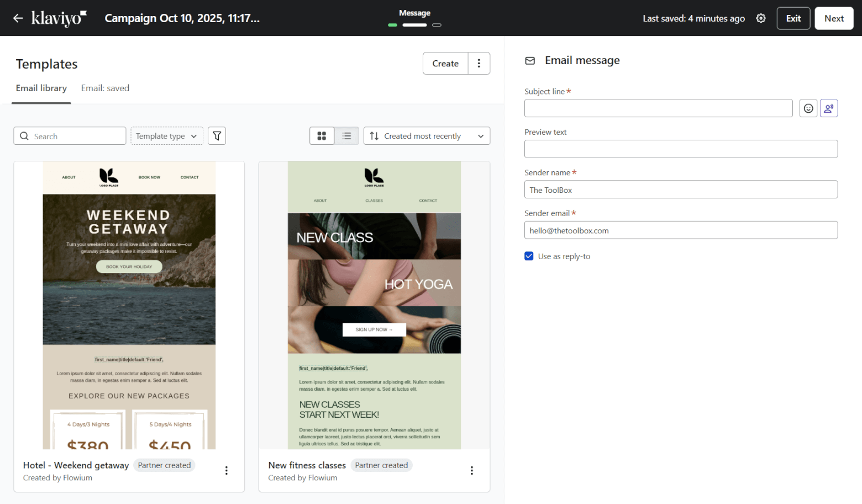Open the template filter funnel icon
The image size is (862, 504).
click(217, 136)
